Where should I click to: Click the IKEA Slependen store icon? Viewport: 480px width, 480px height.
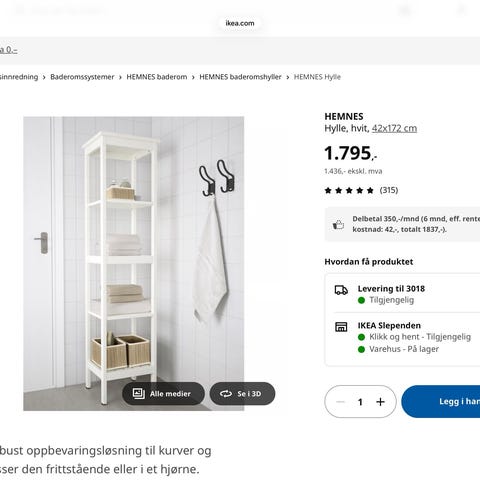[341, 327]
